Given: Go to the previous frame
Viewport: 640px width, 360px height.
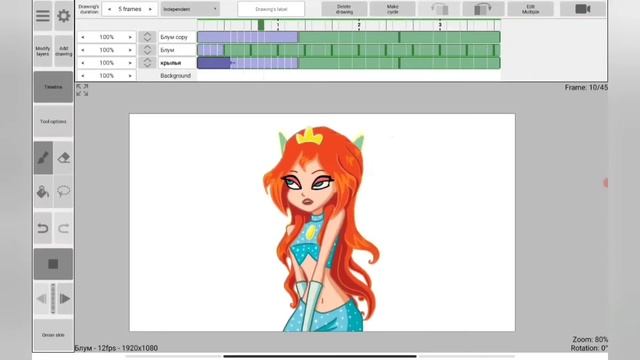Looking at the screenshot, I should 42,299.
